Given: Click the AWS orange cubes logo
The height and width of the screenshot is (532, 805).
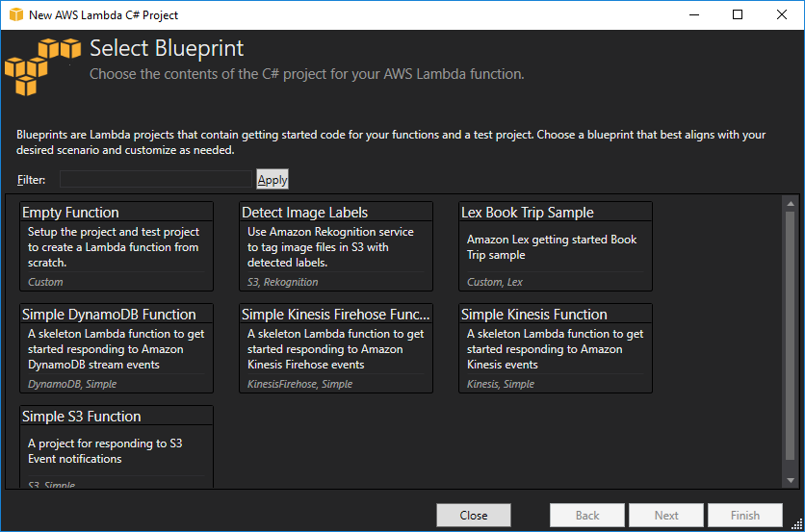Looking at the screenshot, I should pyautogui.click(x=43, y=65).
